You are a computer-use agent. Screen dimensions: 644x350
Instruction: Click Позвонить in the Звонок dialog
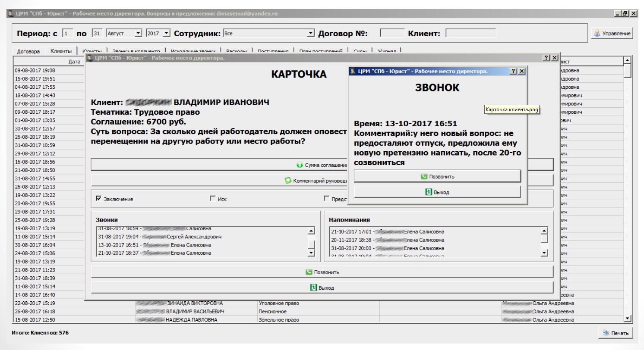(x=437, y=176)
